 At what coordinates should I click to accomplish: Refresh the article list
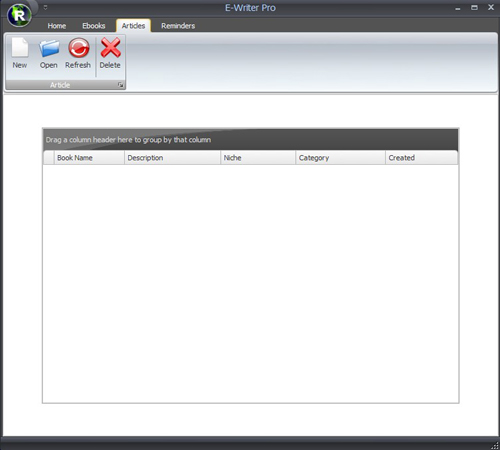pos(78,53)
